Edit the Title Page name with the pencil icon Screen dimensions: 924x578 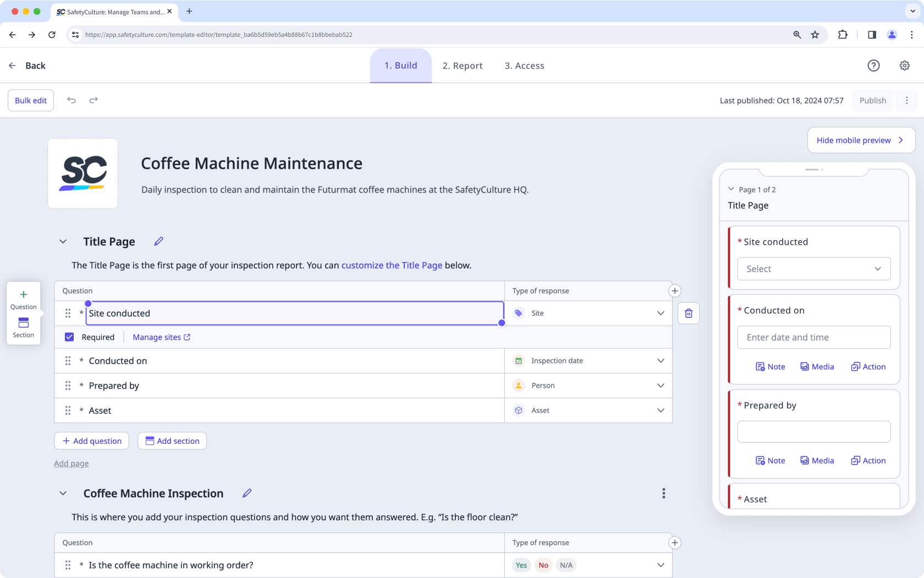[x=158, y=241]
